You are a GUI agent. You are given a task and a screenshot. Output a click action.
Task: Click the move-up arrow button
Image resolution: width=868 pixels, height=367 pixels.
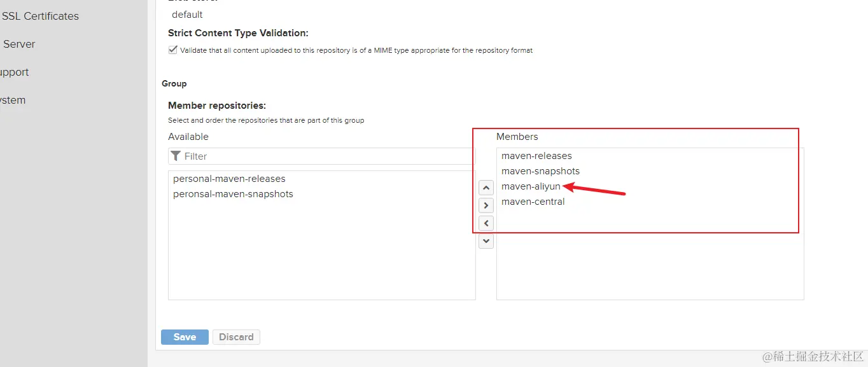(486, 188)
